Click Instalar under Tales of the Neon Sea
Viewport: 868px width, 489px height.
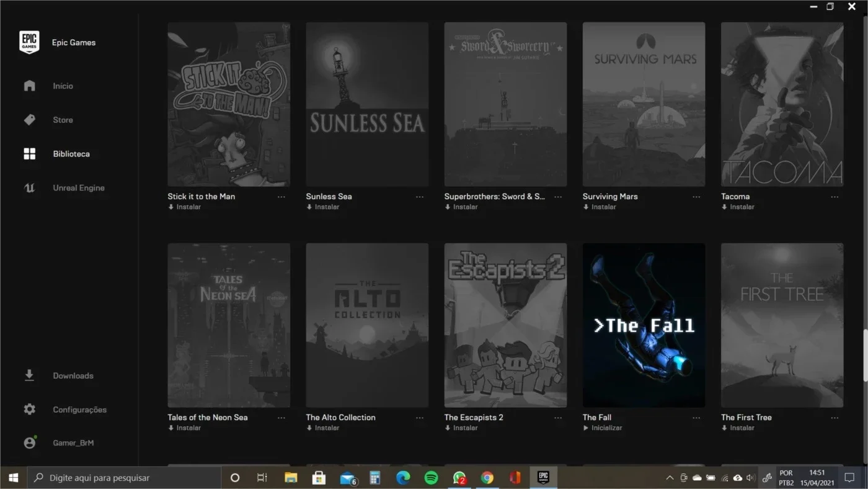(184, 428)
